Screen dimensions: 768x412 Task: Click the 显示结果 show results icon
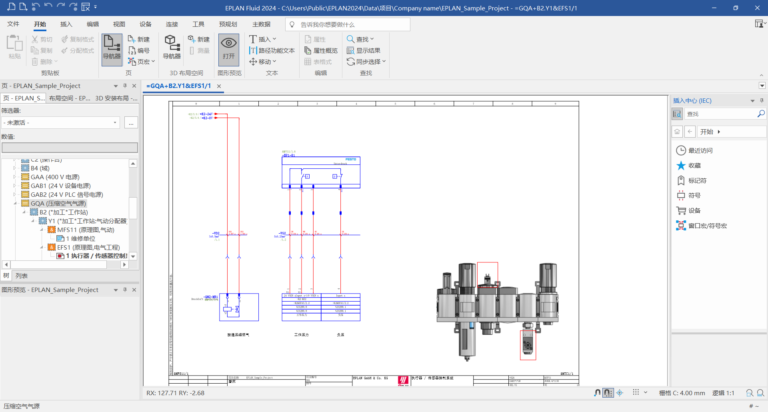[363, 50]
